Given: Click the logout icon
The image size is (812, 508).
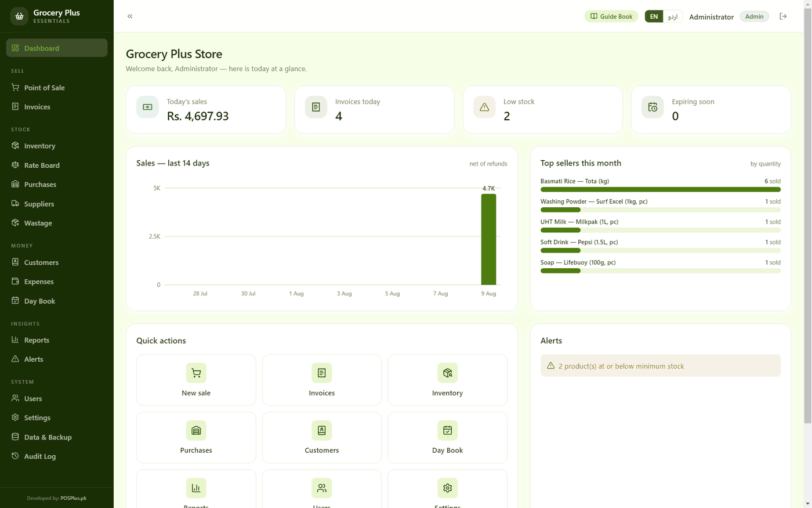Looking at the screenshot, I should (783, 16).
